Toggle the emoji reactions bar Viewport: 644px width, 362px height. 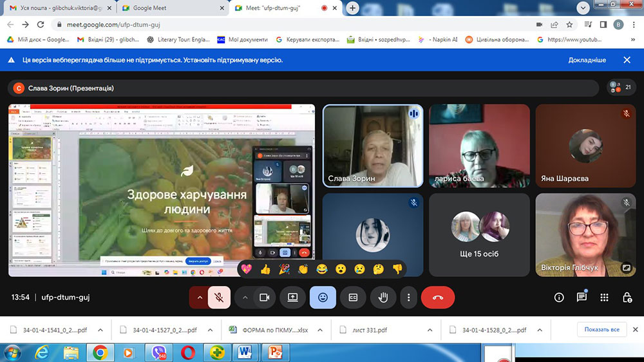[x=323, y=298]
